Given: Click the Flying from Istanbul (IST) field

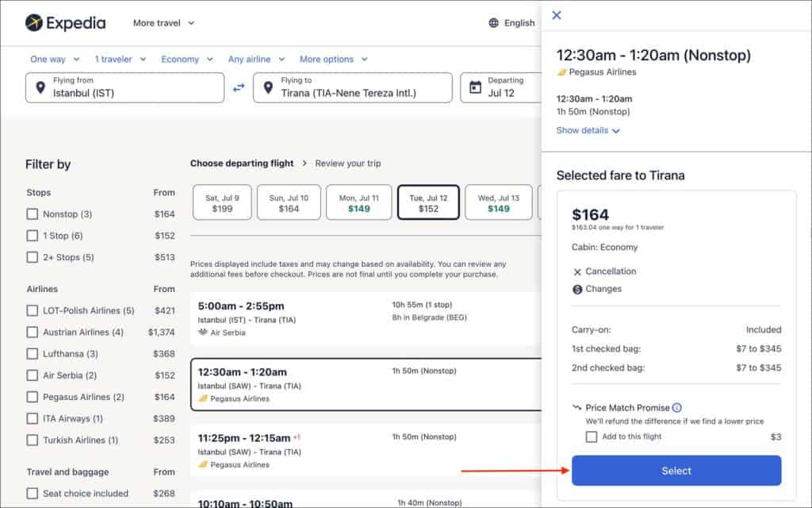Looking at the screenshot, I should click(124, 87).
